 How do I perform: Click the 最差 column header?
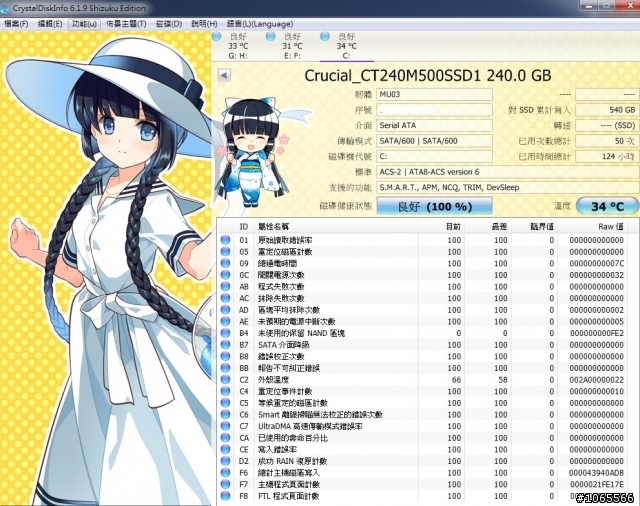coord(488,226)
